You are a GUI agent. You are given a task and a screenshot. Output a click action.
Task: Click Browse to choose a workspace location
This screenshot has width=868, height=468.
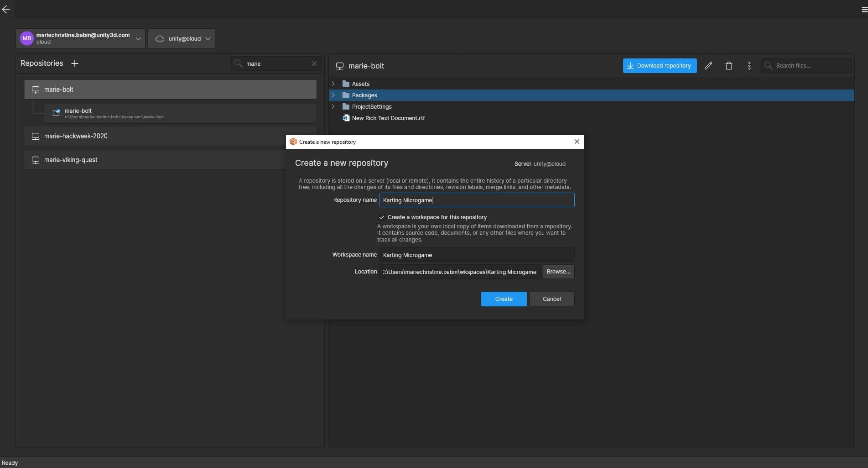(558, 272)
